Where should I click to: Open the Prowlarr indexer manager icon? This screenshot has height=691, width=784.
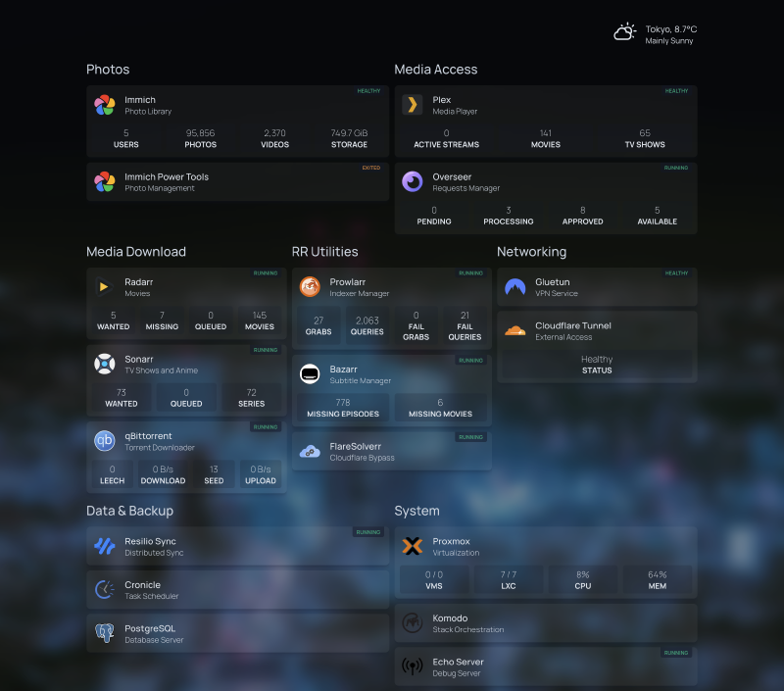point(310,287)
